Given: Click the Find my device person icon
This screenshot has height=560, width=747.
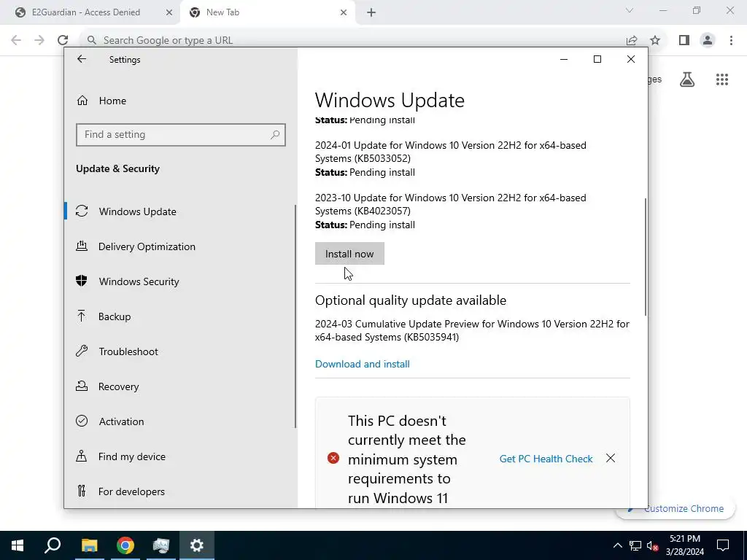Looking at the screenshot, I should tap(82, 456).
